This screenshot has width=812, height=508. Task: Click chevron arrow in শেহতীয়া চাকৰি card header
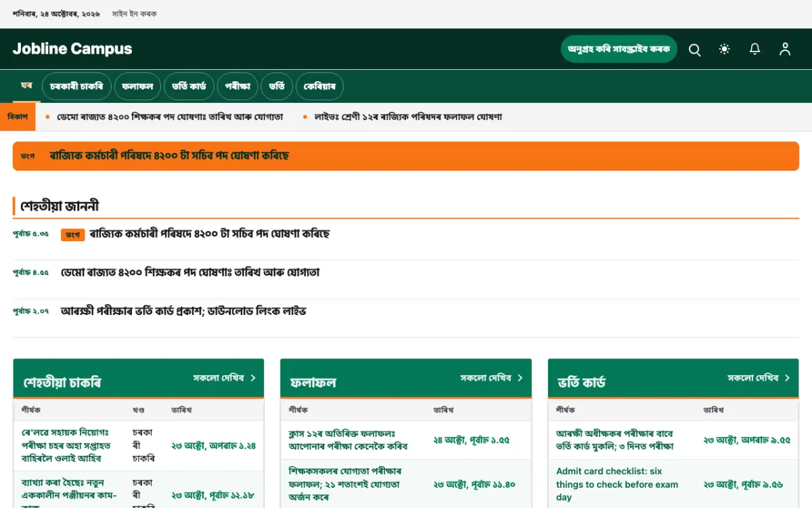253,378
